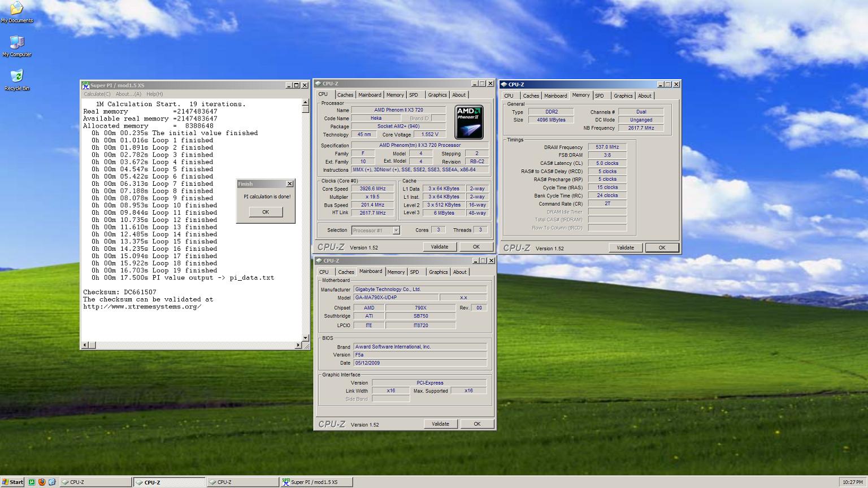Launch the blue quick launch icon next to Firefox
The height and width of the screenshot is (488, 868).
[51, 482]
